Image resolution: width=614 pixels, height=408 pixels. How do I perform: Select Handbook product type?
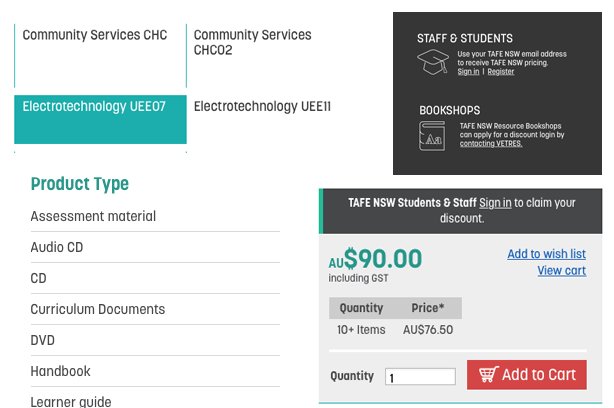(155, 371)
